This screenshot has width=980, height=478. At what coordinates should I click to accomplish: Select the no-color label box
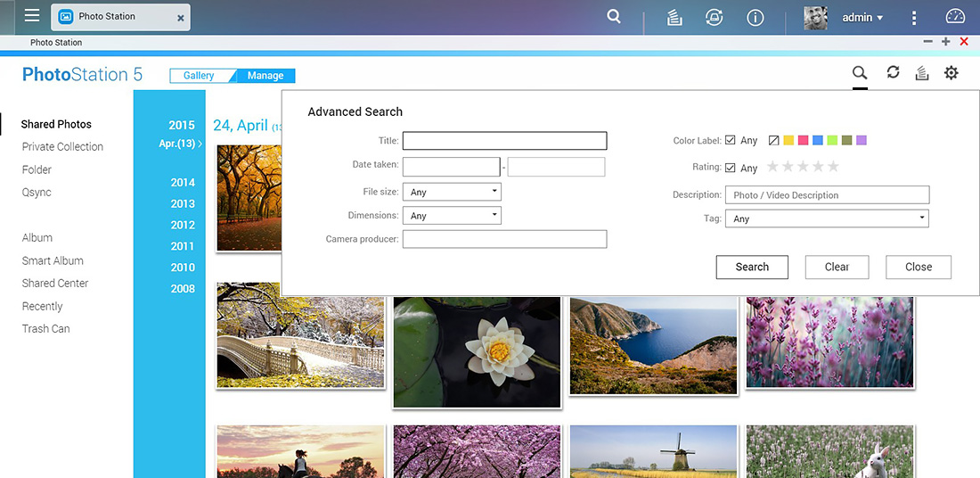[x=773, y=140]
